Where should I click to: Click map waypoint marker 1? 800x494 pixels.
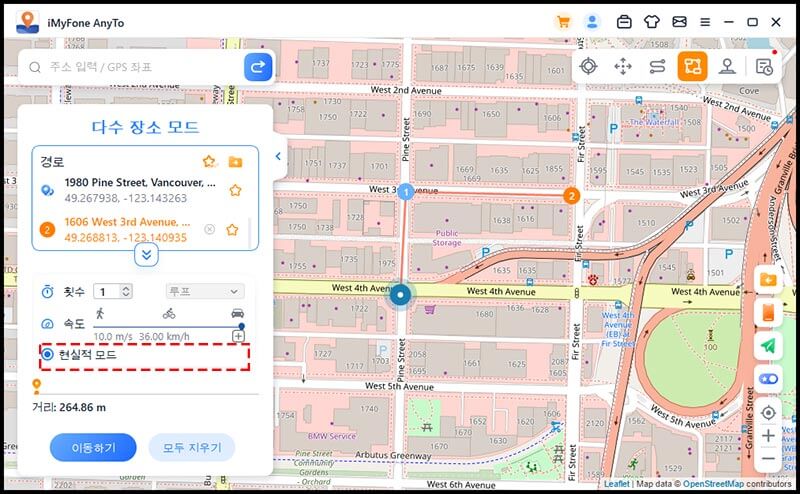(406, 192)
